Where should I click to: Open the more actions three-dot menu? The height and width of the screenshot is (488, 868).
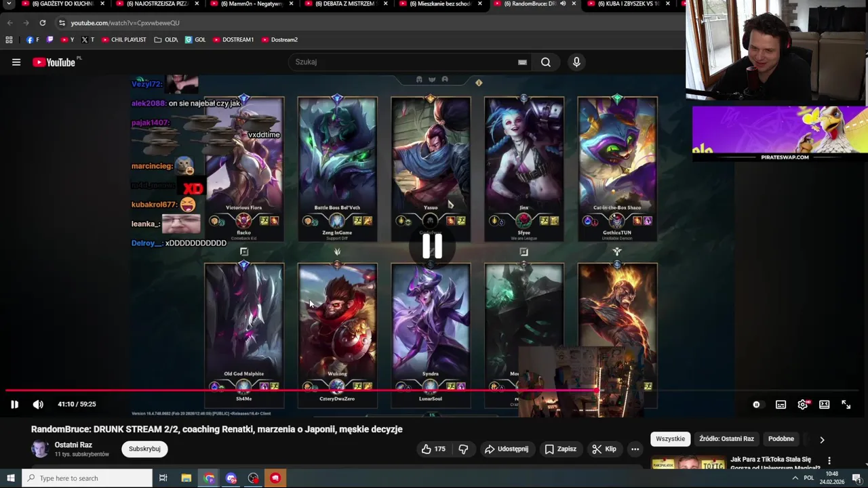pyautogui.click(x=635, y=449)
